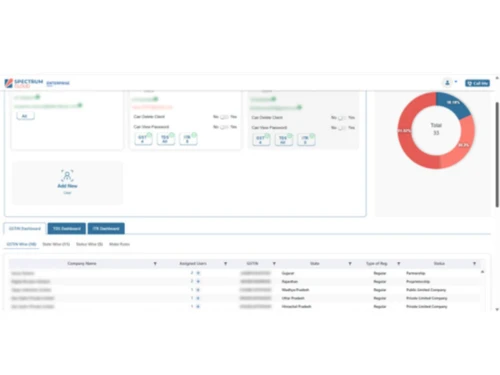Open Type of Reg column filter

coord(399,264)
